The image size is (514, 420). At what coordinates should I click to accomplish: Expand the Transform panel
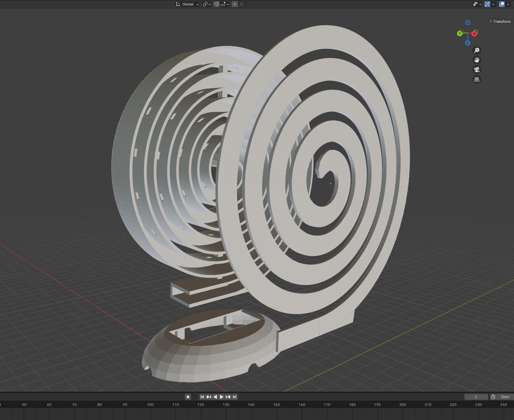pos(500,21)
